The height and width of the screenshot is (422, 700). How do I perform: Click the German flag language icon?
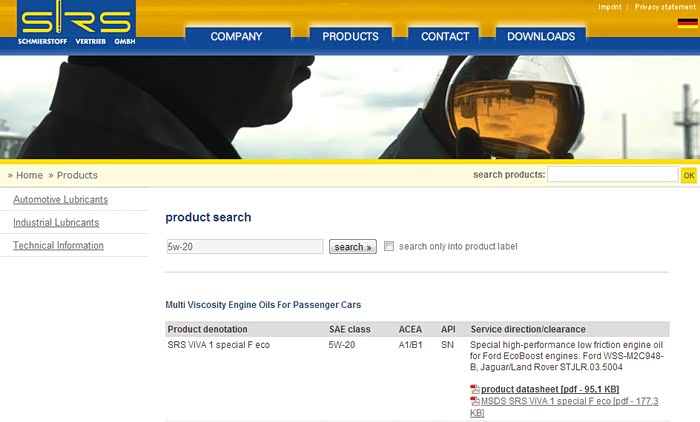tap(687, 23)
